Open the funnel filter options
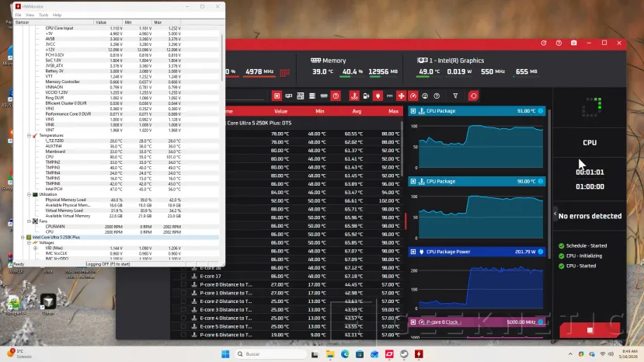 (455, 96)
